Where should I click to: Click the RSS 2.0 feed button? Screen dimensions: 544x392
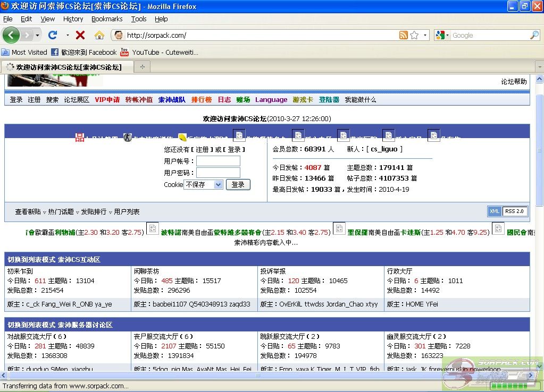514,211
